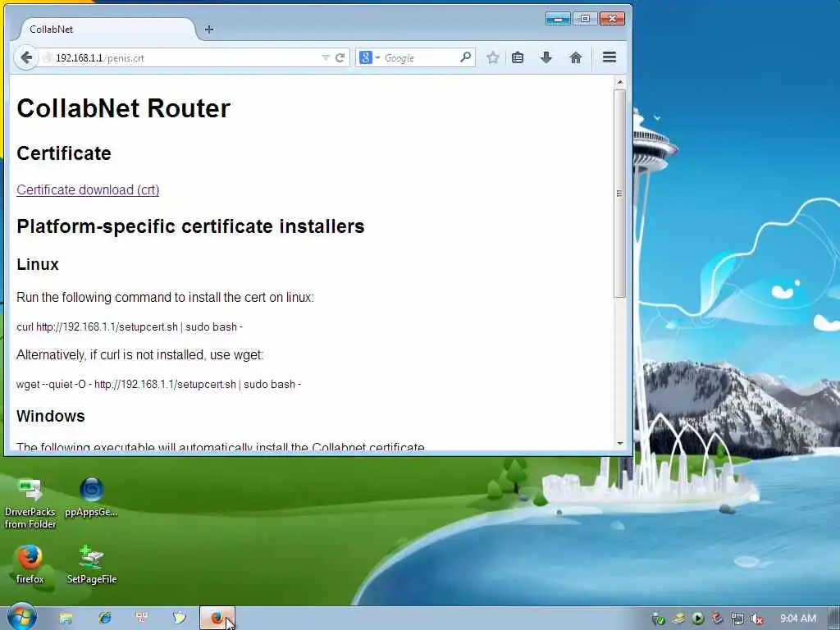The width and height of the screenshot is (840, 630).
Task: Open the Certificate download (crt) link
Action: [x=88, y=189]
